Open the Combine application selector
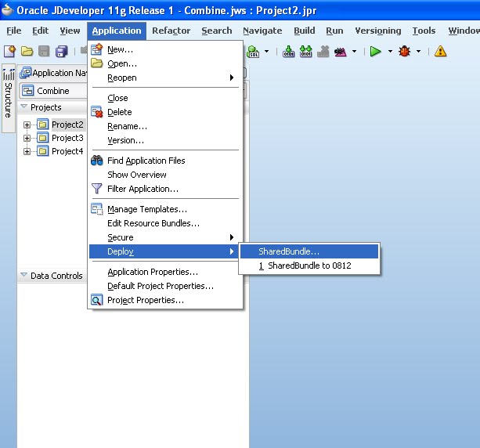Screen dimensions: 480x448 [53, 91]
